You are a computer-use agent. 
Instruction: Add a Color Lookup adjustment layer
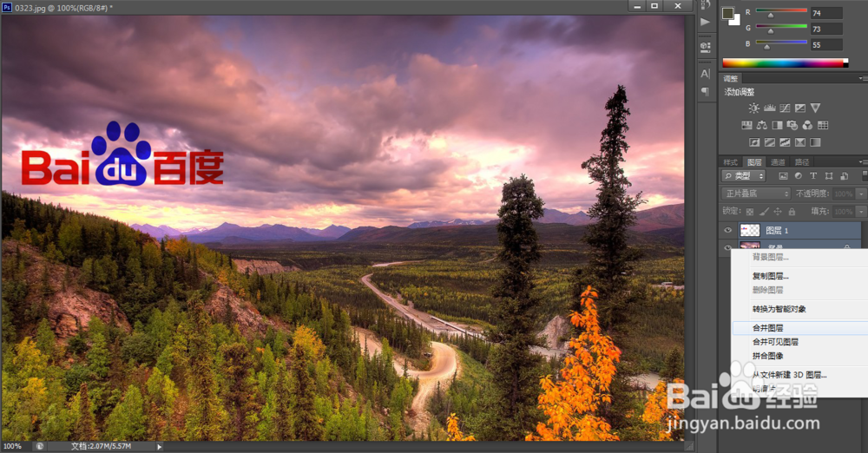click(823, 125)
